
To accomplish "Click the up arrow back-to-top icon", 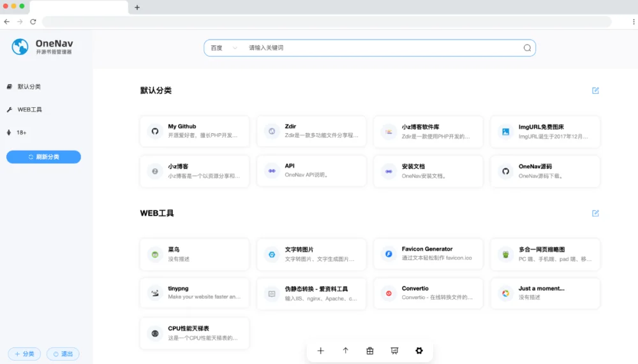I will (x=345, y=351).
